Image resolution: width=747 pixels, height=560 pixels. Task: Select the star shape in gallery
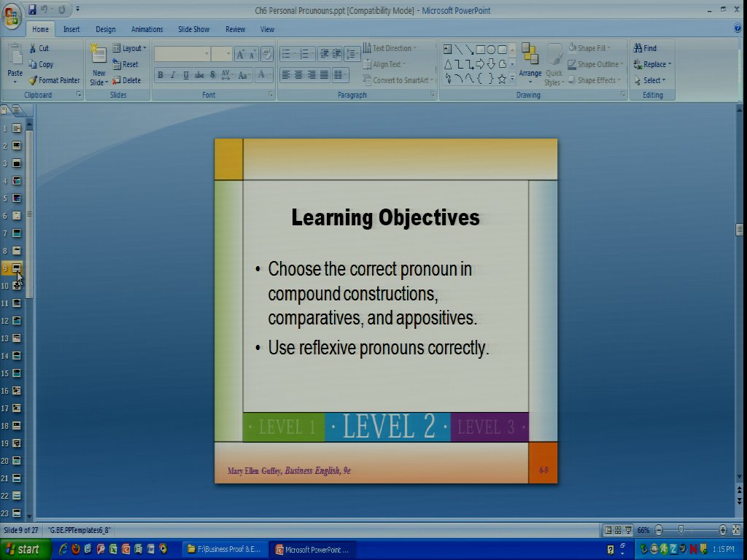pos(502,79)
